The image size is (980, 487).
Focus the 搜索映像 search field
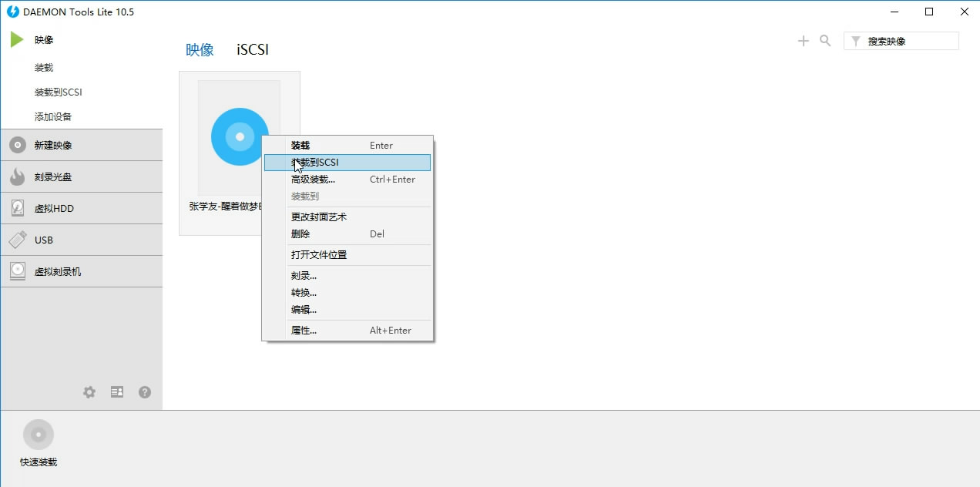[x=901, y=41]
